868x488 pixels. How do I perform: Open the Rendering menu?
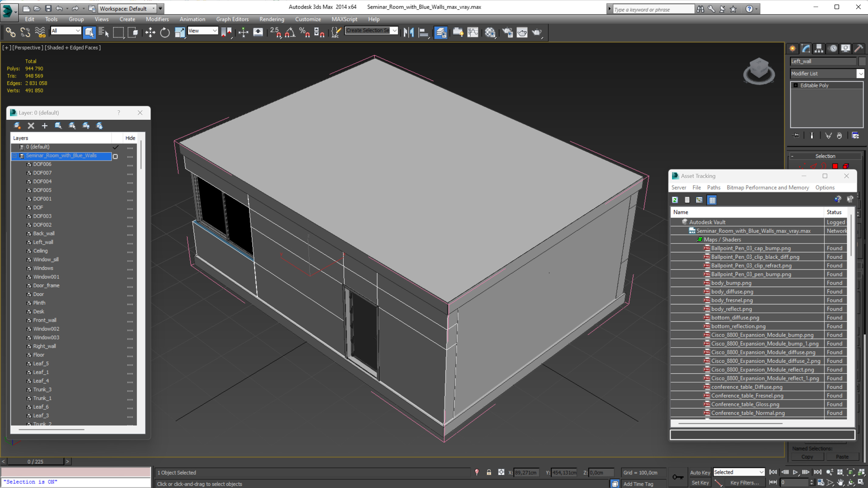[x=272, y=19]
